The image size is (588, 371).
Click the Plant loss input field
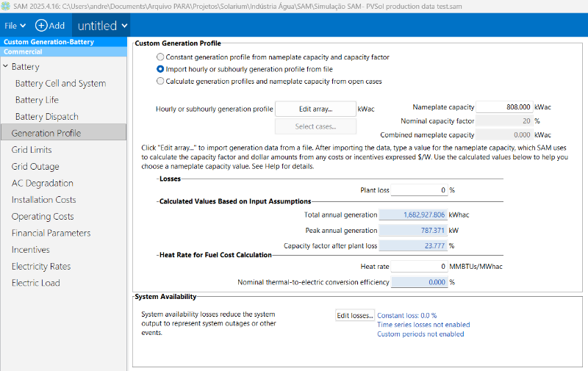419,190
